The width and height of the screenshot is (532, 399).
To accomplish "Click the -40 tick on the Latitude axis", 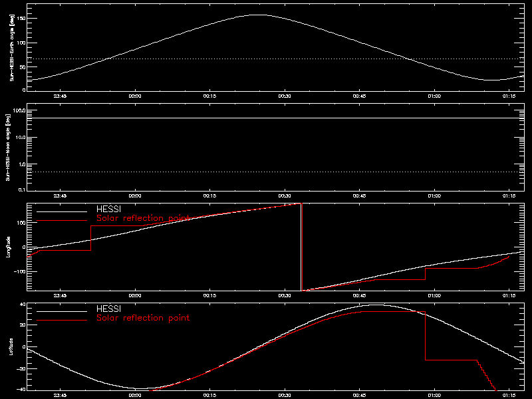I will (21, 389).
